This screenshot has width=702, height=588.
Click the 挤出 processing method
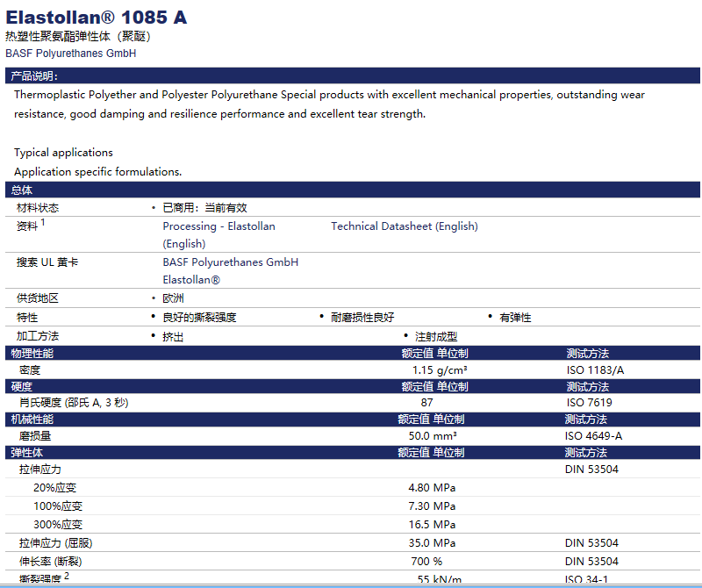(x=173, y=336)
